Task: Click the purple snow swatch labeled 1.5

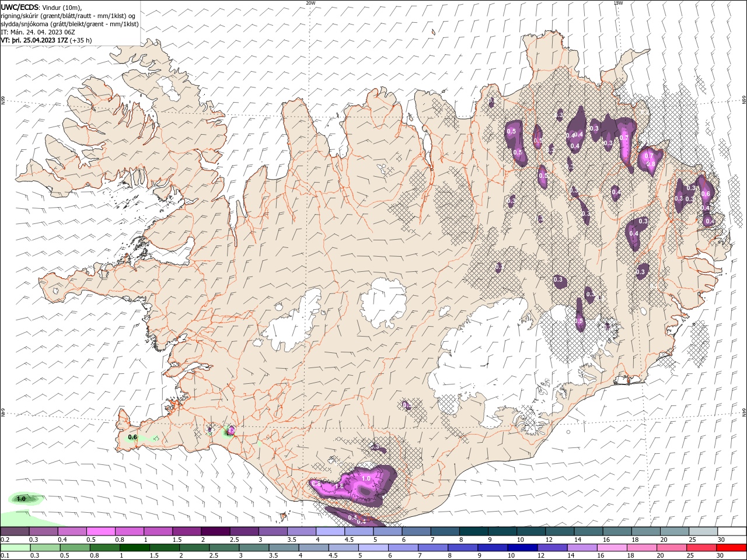Action: click(187, 531)
